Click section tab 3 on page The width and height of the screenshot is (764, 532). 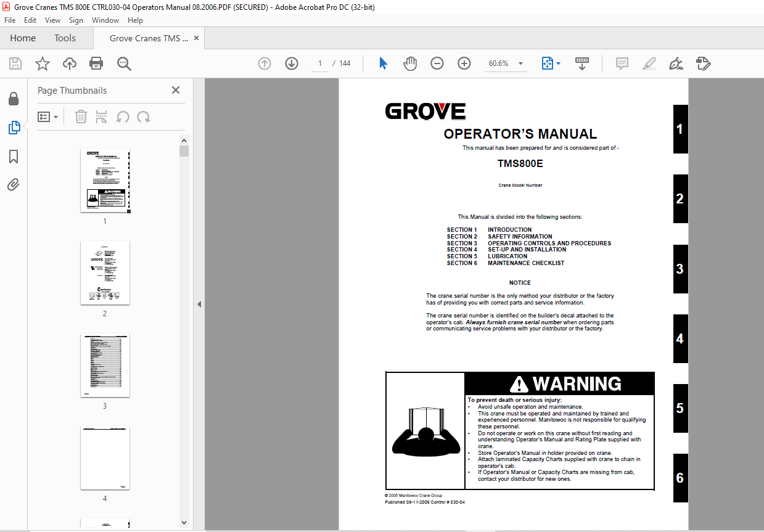[680, 269]
